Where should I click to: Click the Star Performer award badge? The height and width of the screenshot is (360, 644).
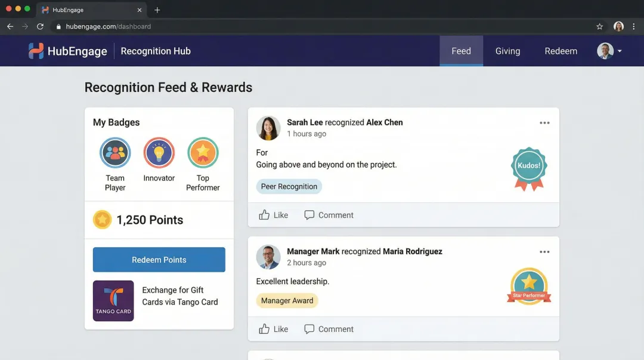coord(529,285)
